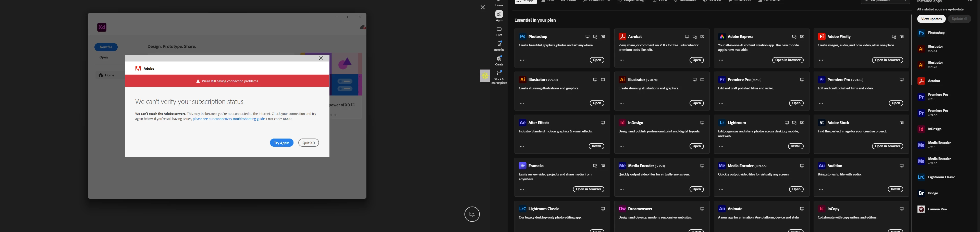Click the View updates button
980x232 pixels.
pyautogui.click(x=931, y=19)
